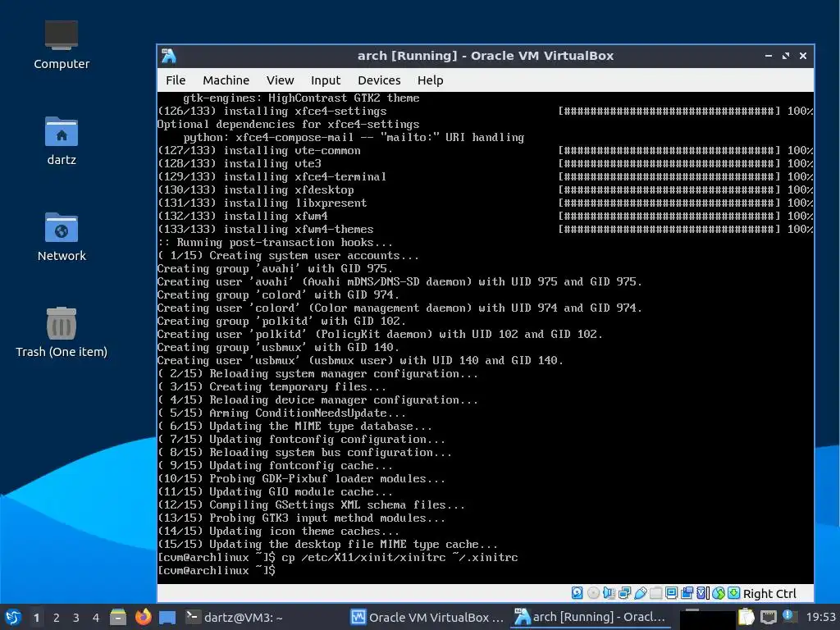Click 'Updating icon theme caches' line
The width and height of the screenshot is (840, 630).
pos(278,531)
